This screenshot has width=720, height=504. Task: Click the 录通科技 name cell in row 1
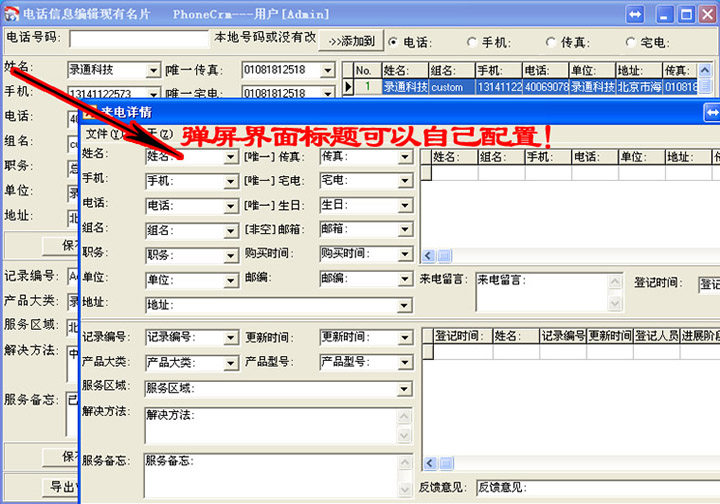405,86
